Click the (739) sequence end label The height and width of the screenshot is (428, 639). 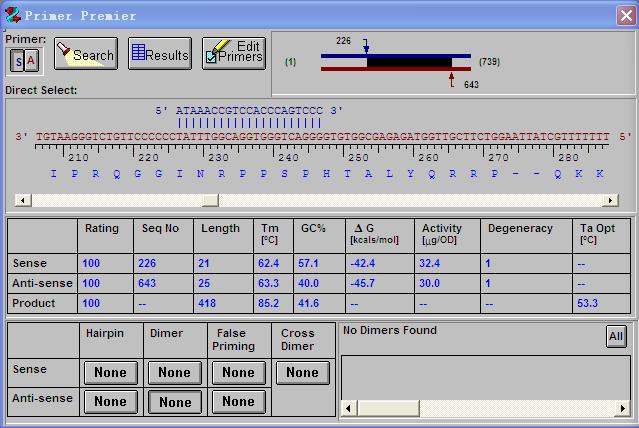pos(489,62)
